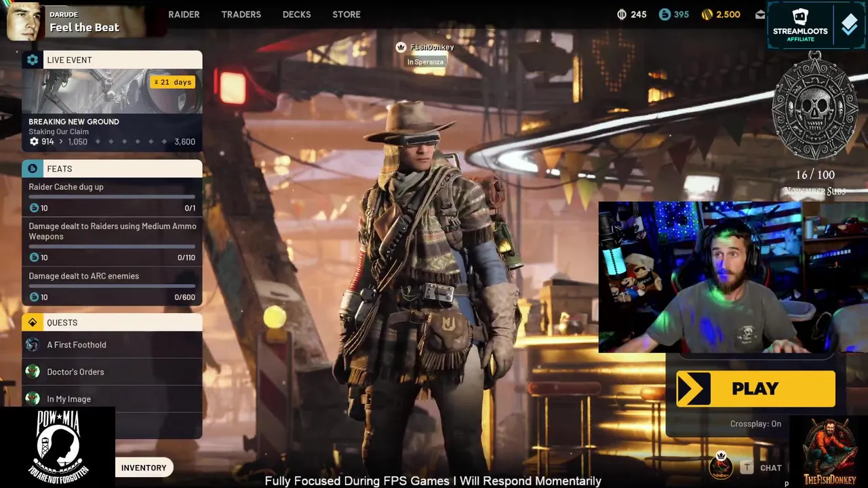Screen dimensions: 868x488
Task: Select Damage dealt to Raiders Medium Ammo feat
Action: [x=112, y=241]
